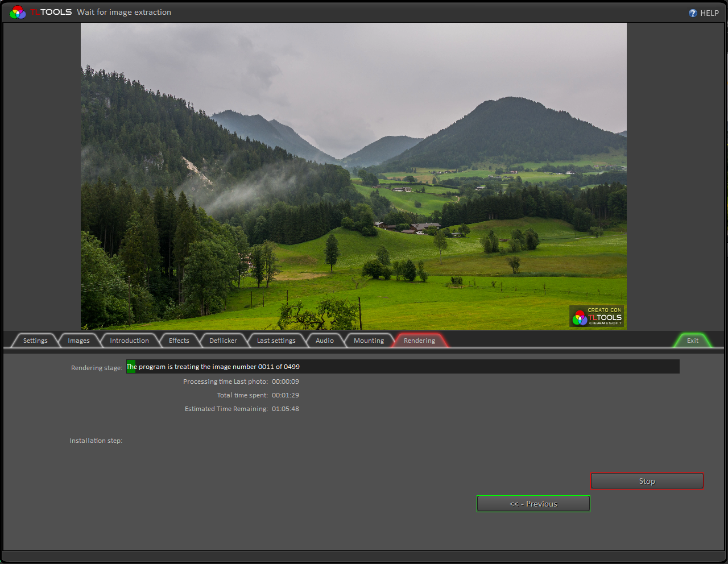Stop the rendering with the Stop button
Screen dimensions: 728x564
(x=647, y=481)
